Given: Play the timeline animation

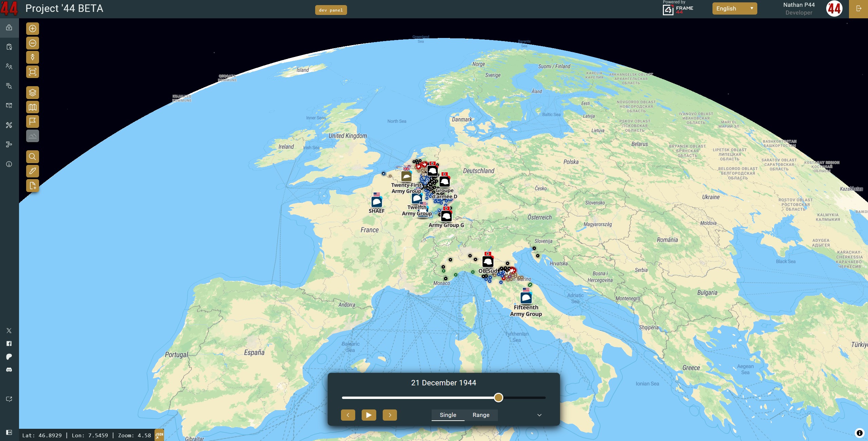Looking at the screenshot, I should (x=369, y=415).
